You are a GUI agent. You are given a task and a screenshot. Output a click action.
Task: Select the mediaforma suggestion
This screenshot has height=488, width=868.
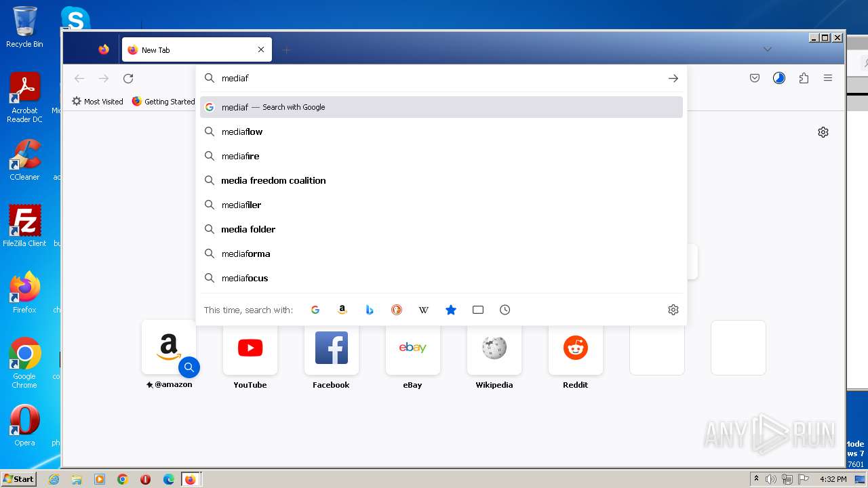[441, 253]
